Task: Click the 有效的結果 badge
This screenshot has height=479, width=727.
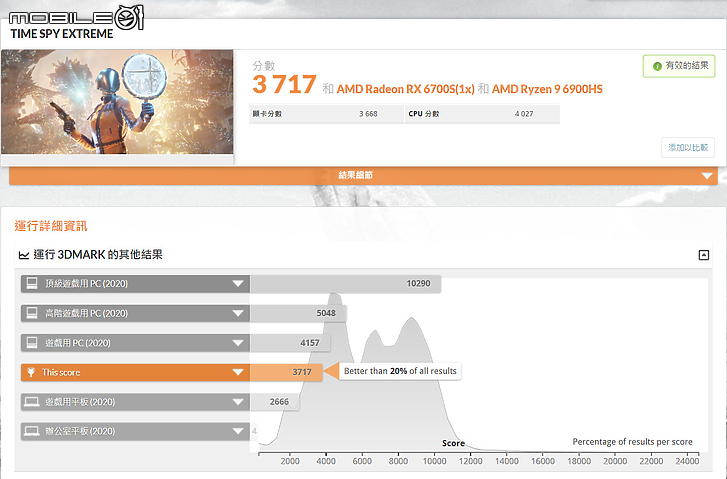Action: tap(679, 66)
